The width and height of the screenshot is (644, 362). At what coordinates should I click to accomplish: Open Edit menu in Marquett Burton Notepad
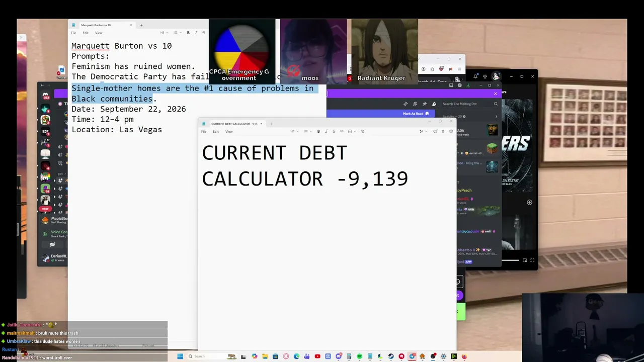(86, 33)
